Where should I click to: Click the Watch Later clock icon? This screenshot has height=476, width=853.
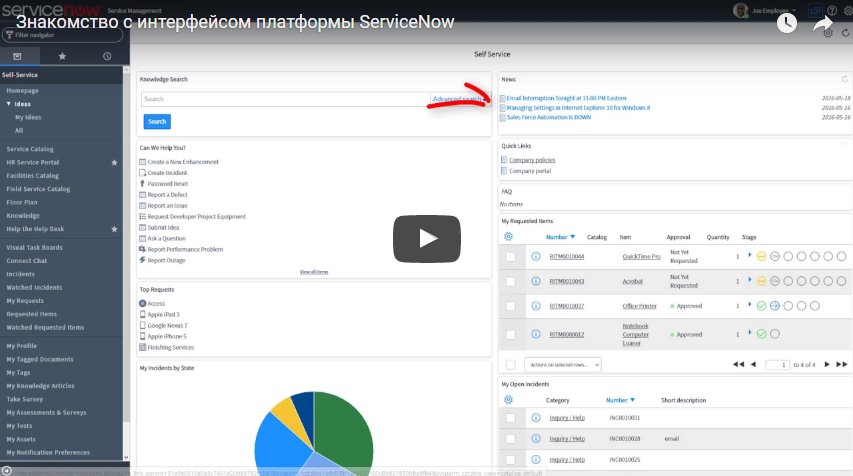787,23
